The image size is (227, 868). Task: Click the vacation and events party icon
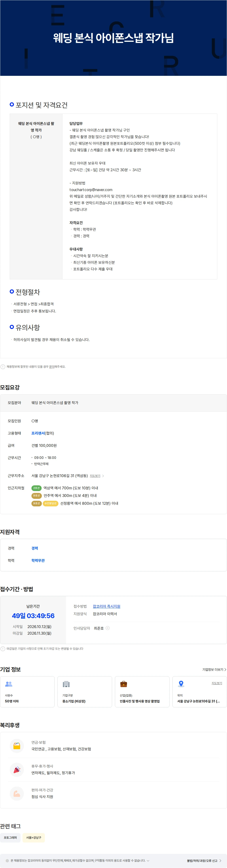(17, 770)
